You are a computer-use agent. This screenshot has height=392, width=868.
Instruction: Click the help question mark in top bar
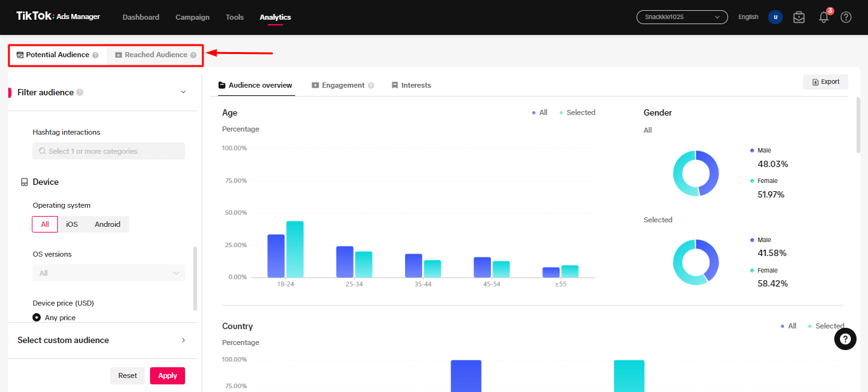pyautogui.click(x=846, y=17)
